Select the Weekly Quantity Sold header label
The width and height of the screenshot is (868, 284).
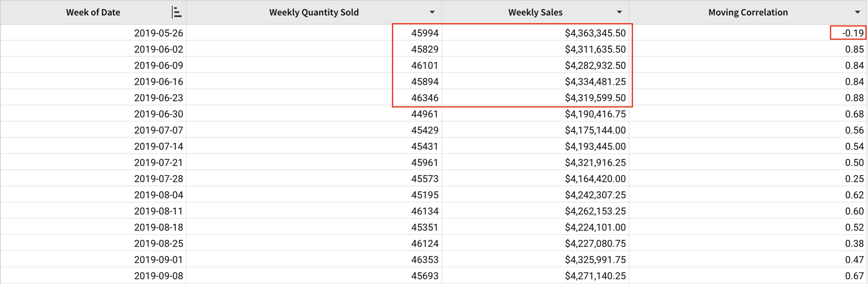313,12
